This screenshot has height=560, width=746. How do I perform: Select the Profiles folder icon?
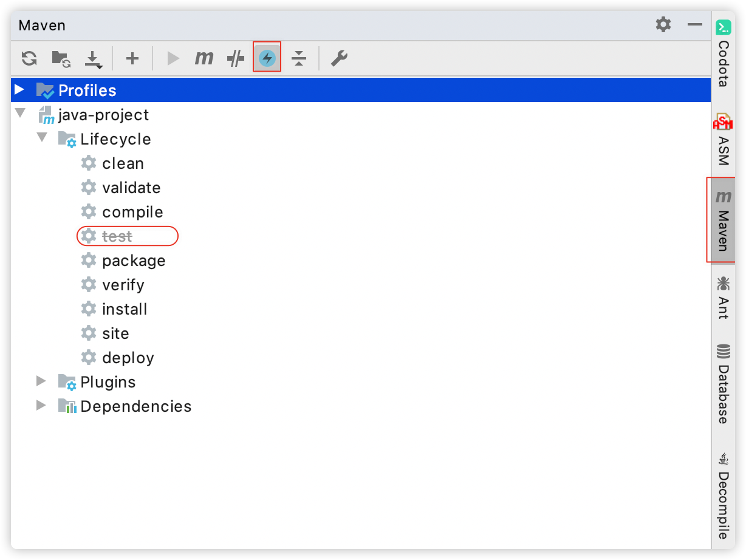click(45, 90)
